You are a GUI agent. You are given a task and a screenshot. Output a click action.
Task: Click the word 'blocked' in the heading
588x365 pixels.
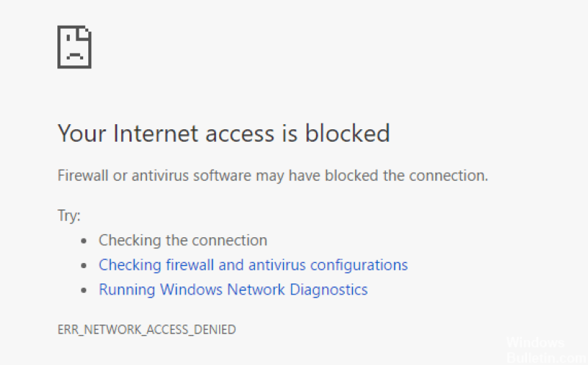(x=347, y=133)
